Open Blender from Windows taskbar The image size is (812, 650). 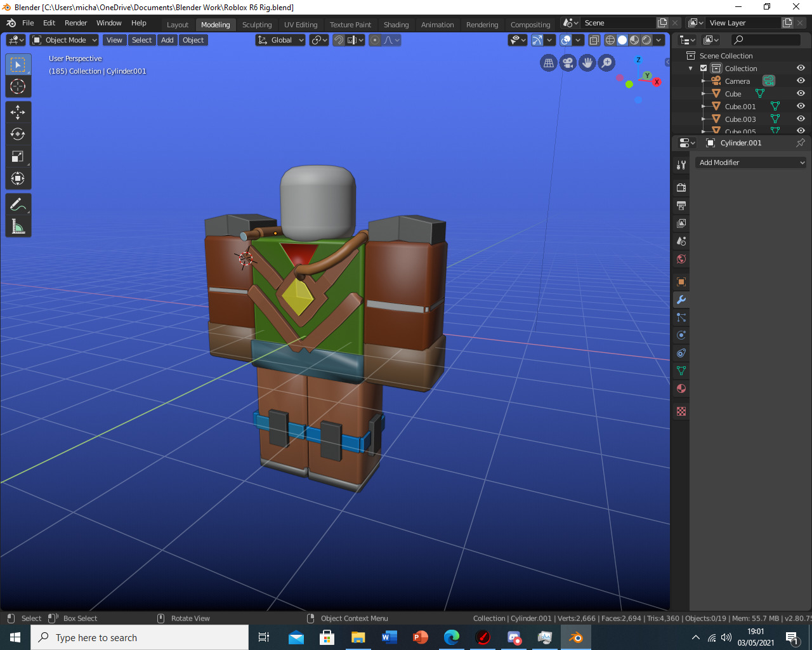576,637
